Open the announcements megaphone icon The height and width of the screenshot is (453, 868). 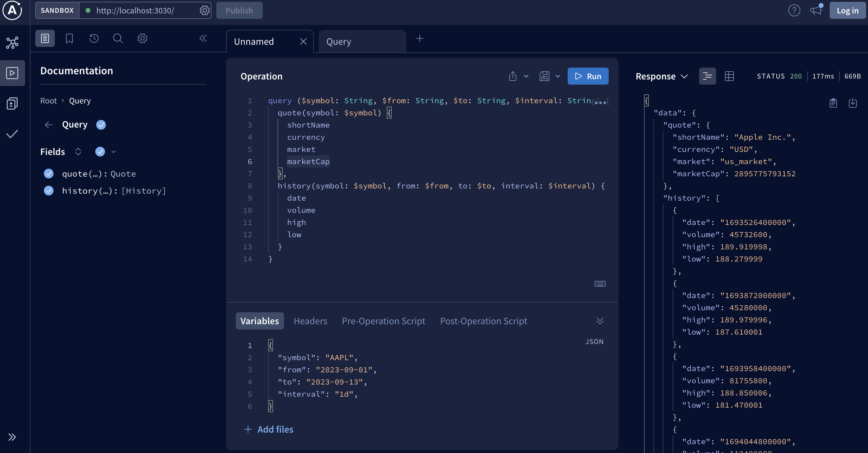[x=816, y=10]
